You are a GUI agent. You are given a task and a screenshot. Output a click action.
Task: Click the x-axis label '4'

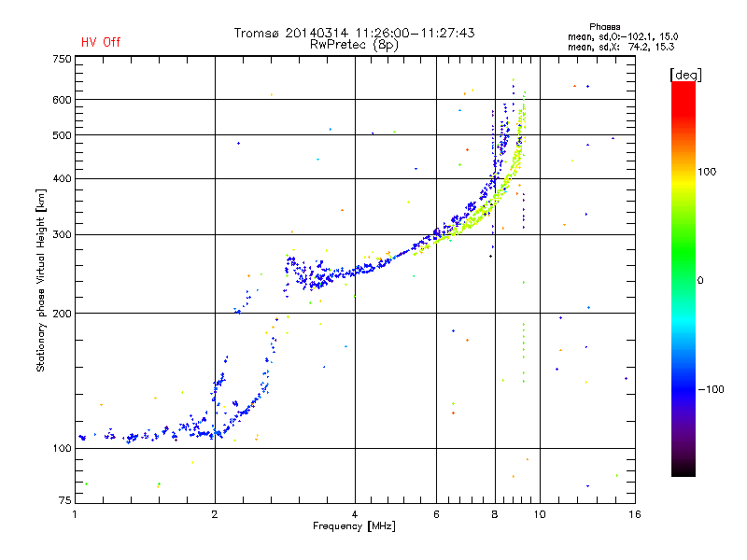pos(355,514)
